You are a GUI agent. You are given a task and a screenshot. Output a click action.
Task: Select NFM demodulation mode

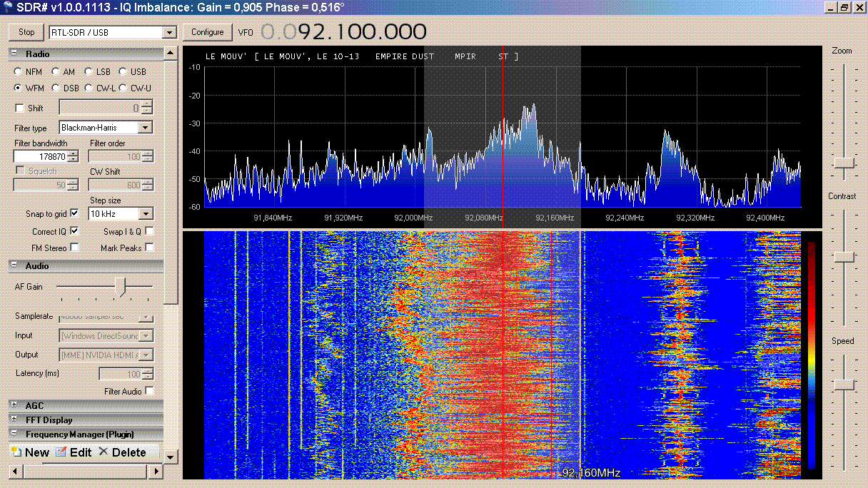[x=19, y=72]
